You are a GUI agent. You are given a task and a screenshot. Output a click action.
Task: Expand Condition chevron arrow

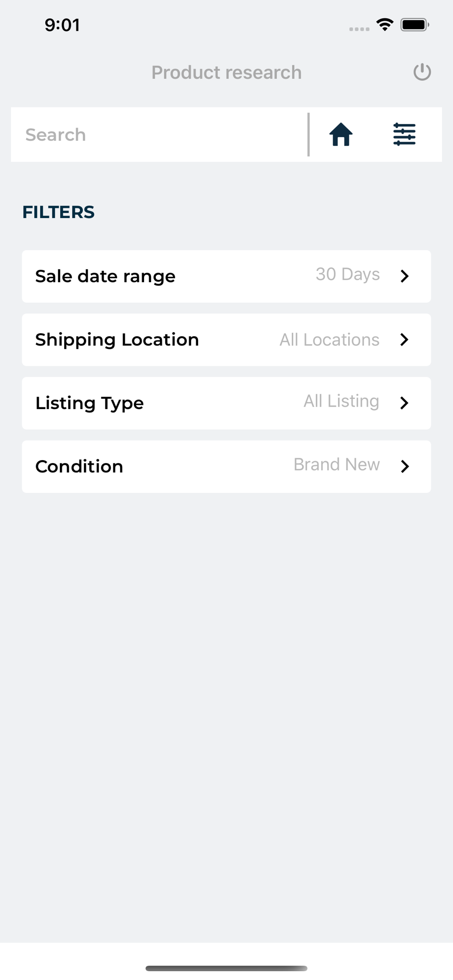pyautogui.click(x=404, y=466)
